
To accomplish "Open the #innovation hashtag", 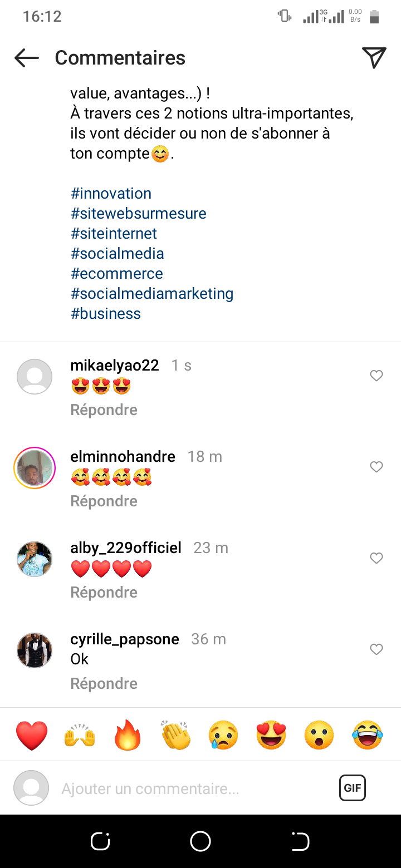I will pyautogui.click(x=111, y=194).
